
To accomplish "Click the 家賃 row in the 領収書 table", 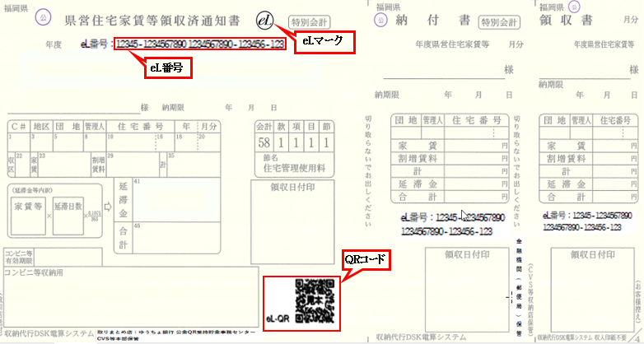I will (x=589, y=146).
